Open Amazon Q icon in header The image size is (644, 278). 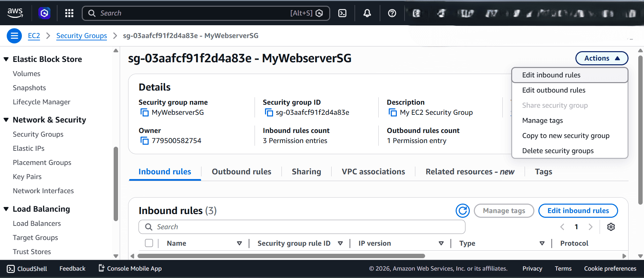pos(44,13)
